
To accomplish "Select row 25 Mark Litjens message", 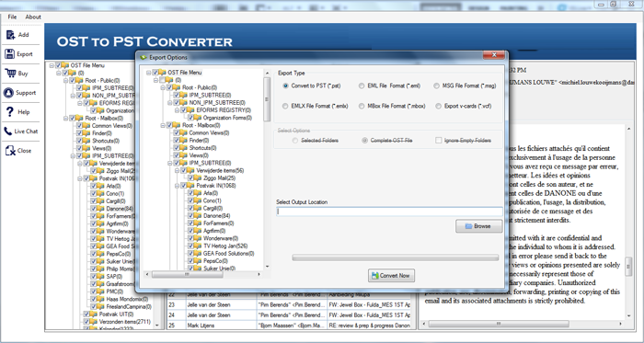I will click(x=289, y=326).
